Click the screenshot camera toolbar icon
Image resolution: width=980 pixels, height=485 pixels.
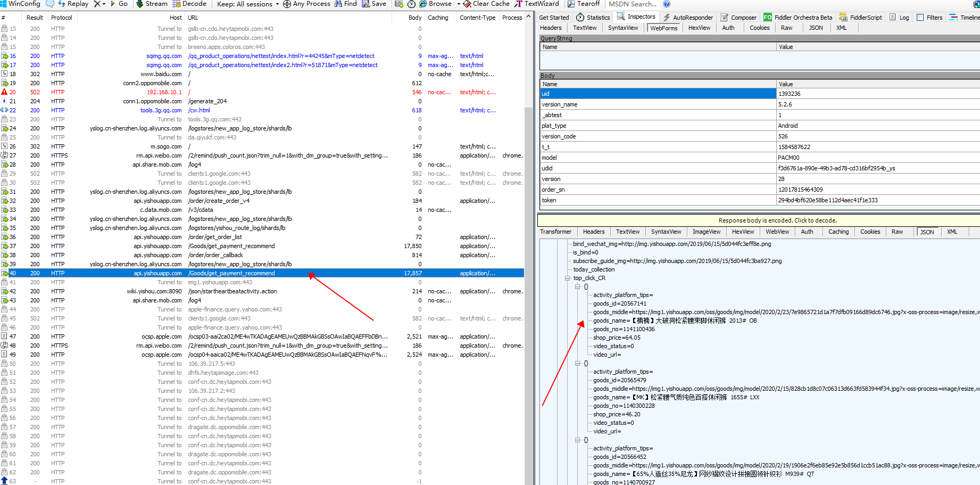(x=400, y=4)
